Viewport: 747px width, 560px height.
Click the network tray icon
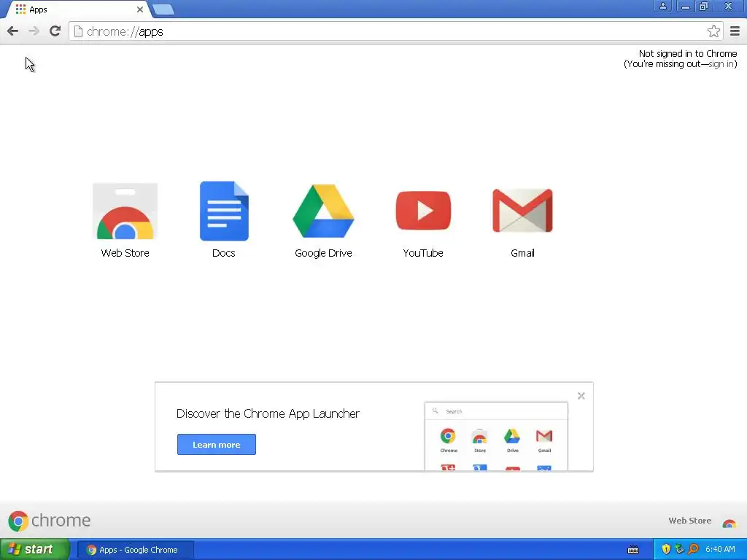click(679, 550)
